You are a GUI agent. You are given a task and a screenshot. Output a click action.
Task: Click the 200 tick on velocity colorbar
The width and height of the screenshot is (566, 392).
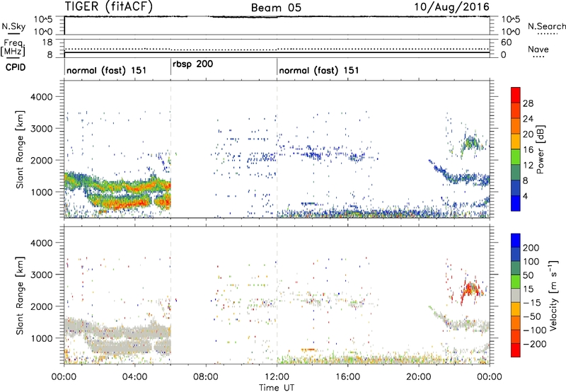tap(531, 248)
